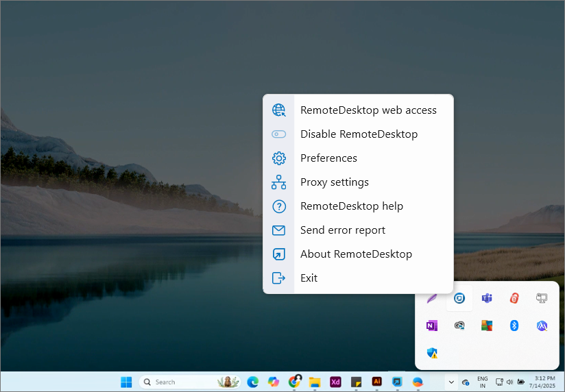
Task: Open the ENG IN language switcher
Action: (x=483, y=382)
